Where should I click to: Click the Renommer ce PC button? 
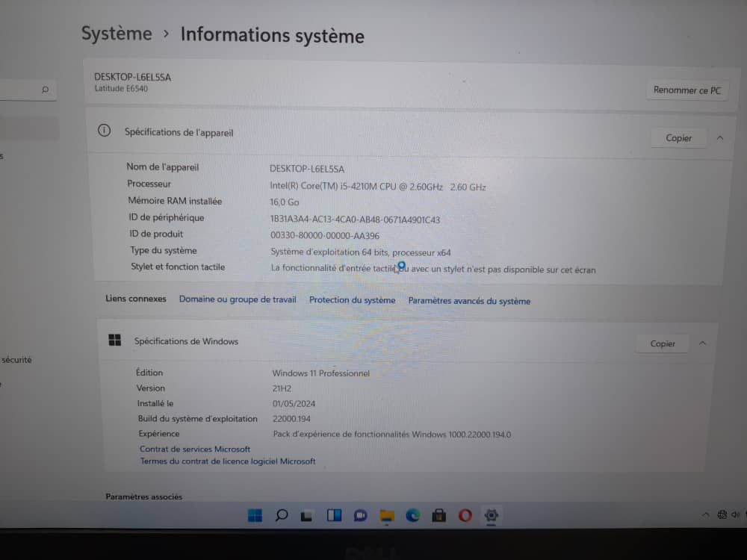(x=686, y=90)
